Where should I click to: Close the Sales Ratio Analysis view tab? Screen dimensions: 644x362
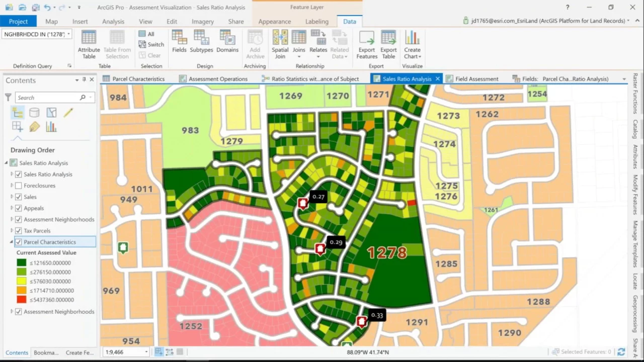438,79
